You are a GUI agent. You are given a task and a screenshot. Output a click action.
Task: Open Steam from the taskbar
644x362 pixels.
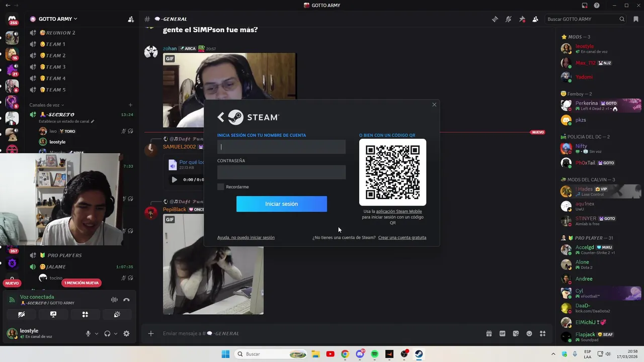point(419,354)
